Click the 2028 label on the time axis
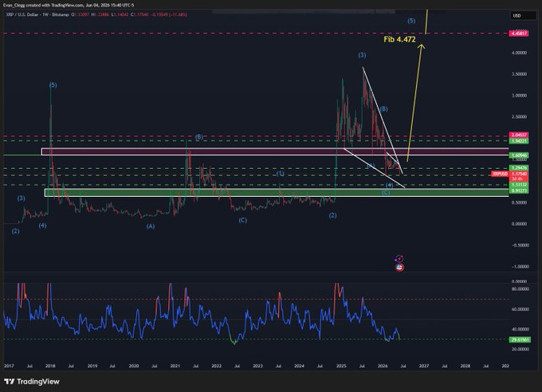The height and width of the screenshot is (392, 542). 465,366
